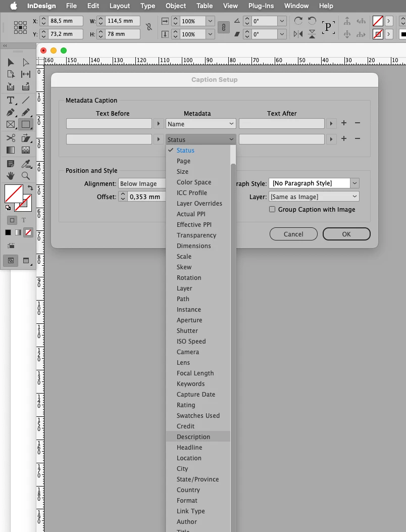Click the Offset value field
Viewport: 406px width, 532px height.
146,197
